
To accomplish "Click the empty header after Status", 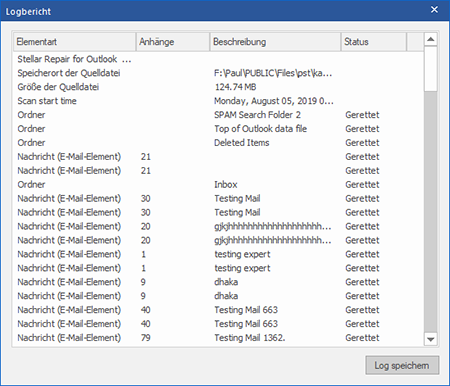I will (x=415, y=42).
